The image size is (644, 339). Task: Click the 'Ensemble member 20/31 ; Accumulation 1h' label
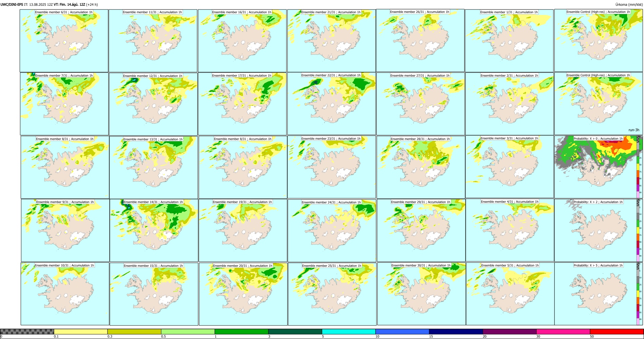tap(243, 266)
